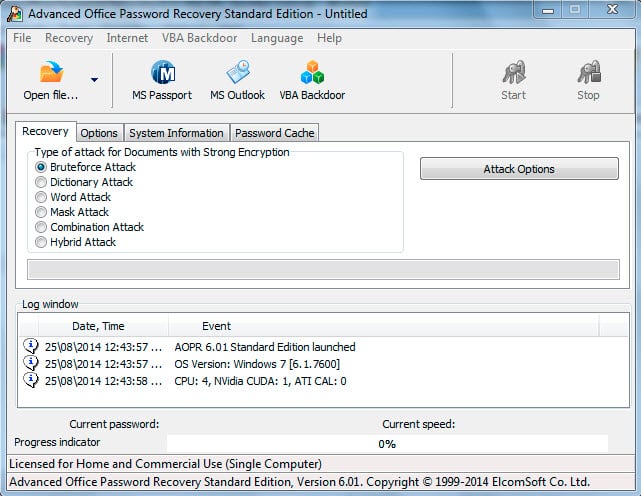Open the Help menu
This screenshot has height=496, width=641.
click(329, 38)
